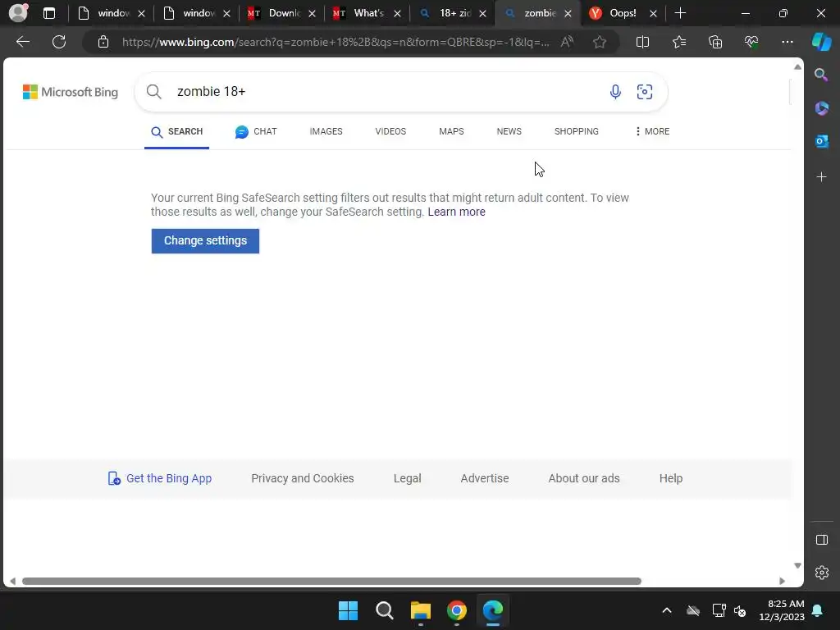The height and width of the screenshot is (630, 840).
Task: Switch to the Images tab
Action: pos(326,131)
